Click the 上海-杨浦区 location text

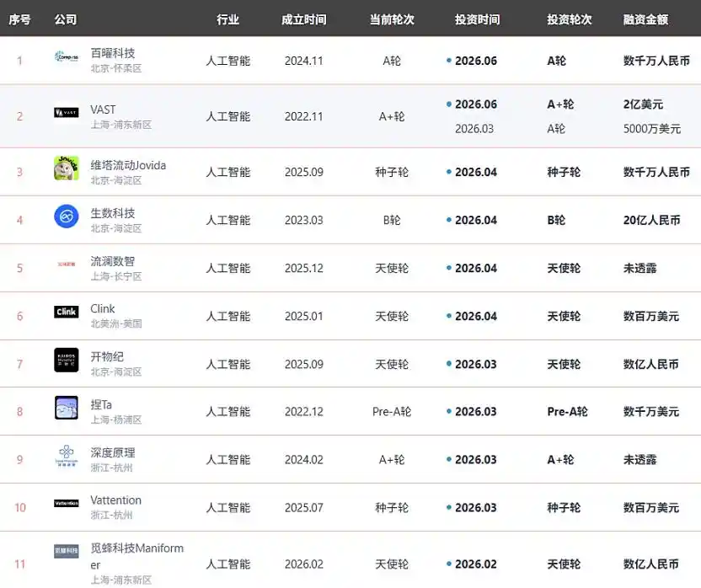116,420
